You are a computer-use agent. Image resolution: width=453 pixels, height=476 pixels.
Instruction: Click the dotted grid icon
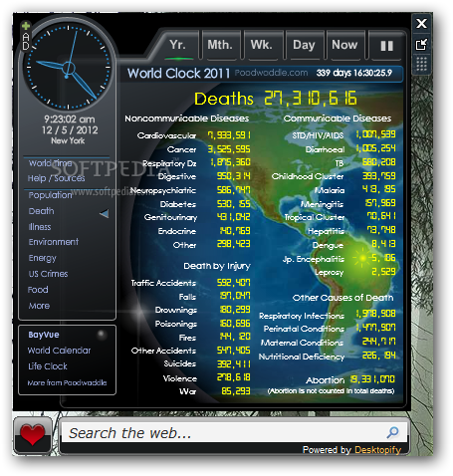(421, 64)
